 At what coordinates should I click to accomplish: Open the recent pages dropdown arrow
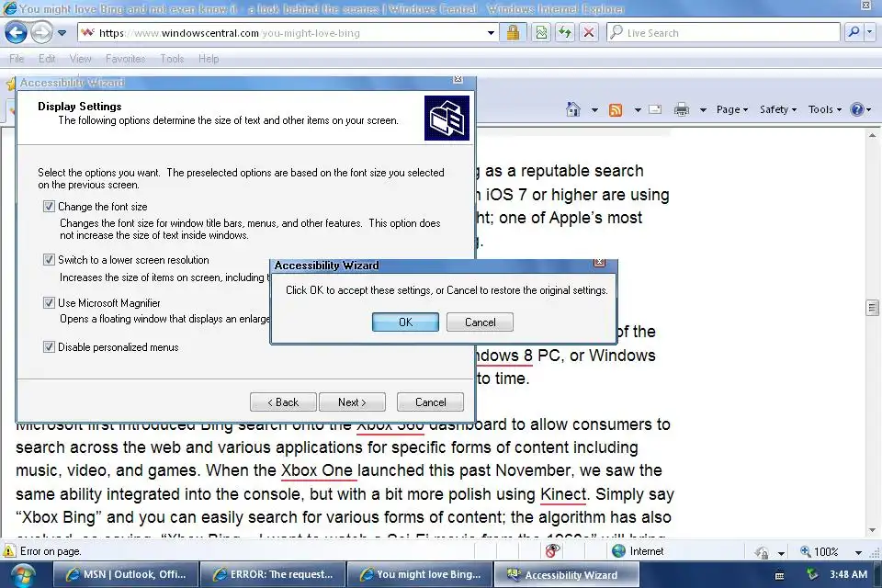[x=62, y=33]
